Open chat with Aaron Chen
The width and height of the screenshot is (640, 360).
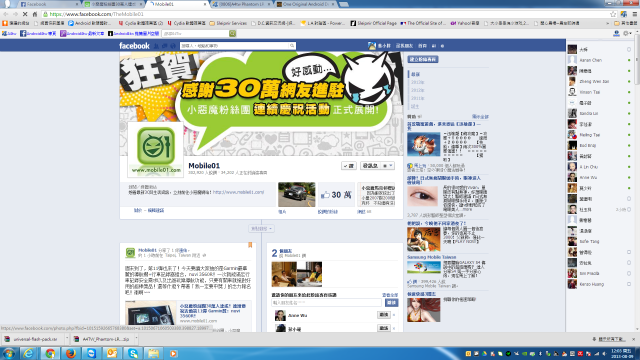[591, 60]
